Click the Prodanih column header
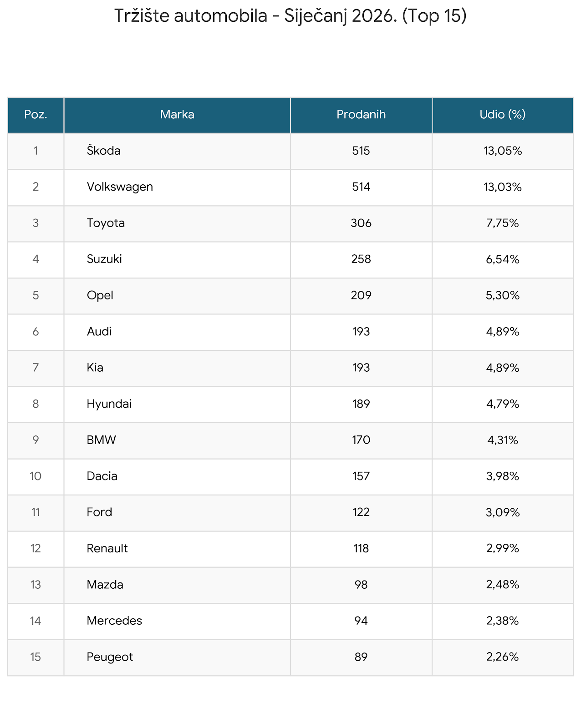The height and width of the screenshot is (728, 581). point(361,115)
